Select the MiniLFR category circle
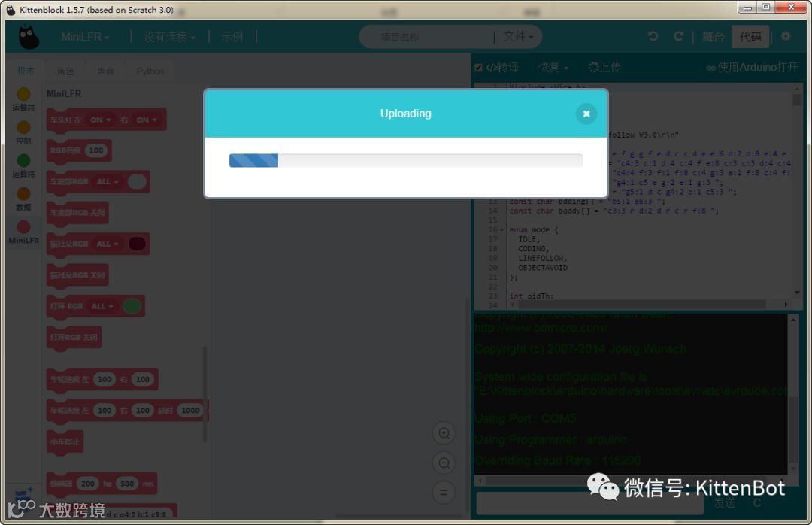 [23, 227]
